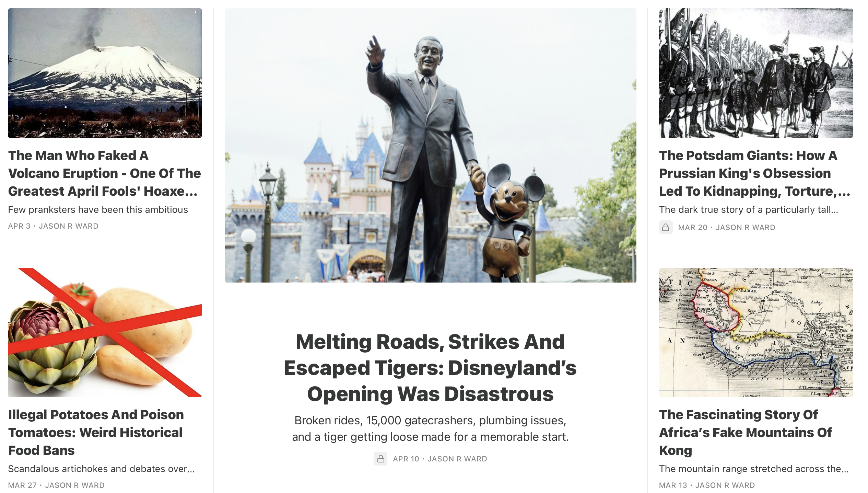
Task: Open 'Africa's Fake Mountains Of Kong' headline
Action: [745, 433]
